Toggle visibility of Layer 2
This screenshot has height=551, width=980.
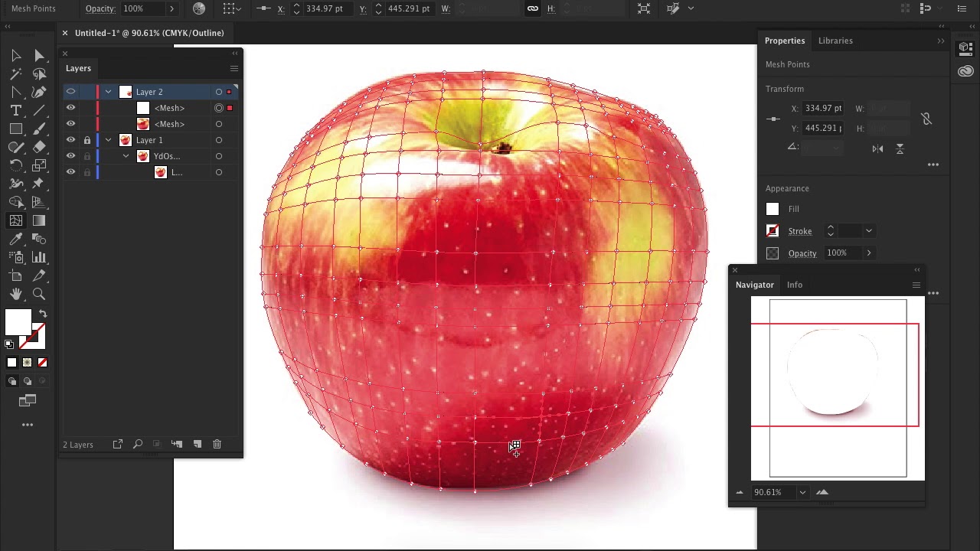tap(70, 92)
